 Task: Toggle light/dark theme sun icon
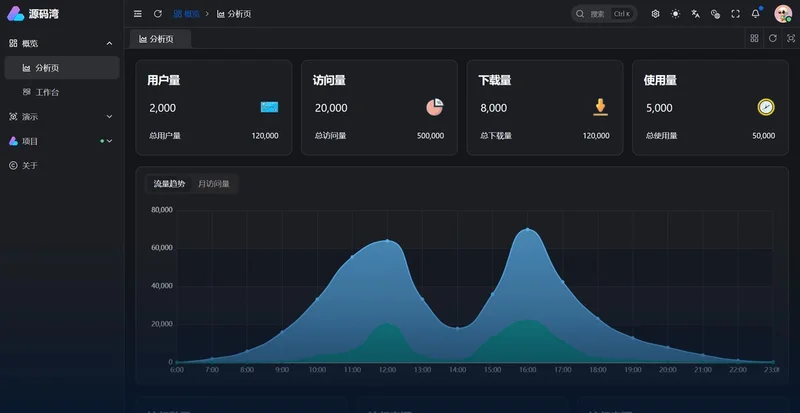pyautogui.click(x=676, y=14)
